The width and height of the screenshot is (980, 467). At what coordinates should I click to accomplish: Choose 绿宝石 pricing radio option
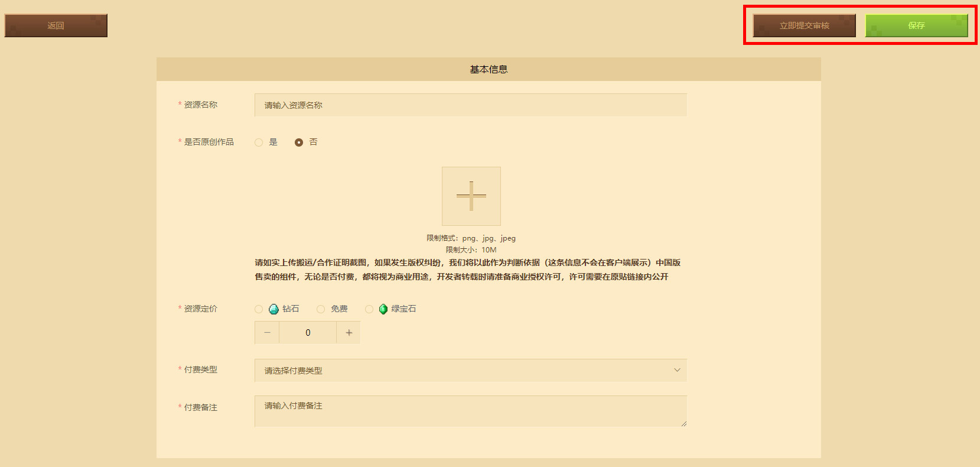coord(369,309)
